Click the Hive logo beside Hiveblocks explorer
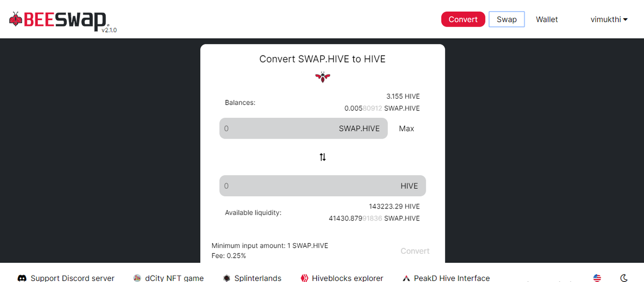The image size is (644, 282). 304,278
